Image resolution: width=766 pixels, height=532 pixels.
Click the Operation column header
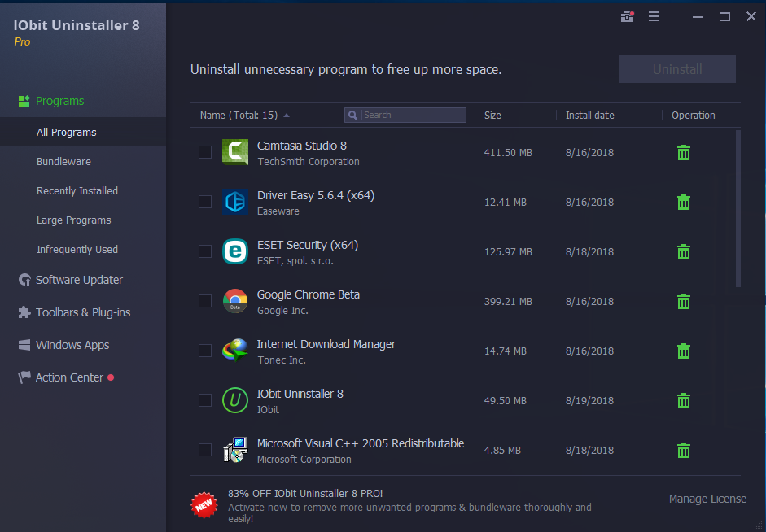point(694,116)
